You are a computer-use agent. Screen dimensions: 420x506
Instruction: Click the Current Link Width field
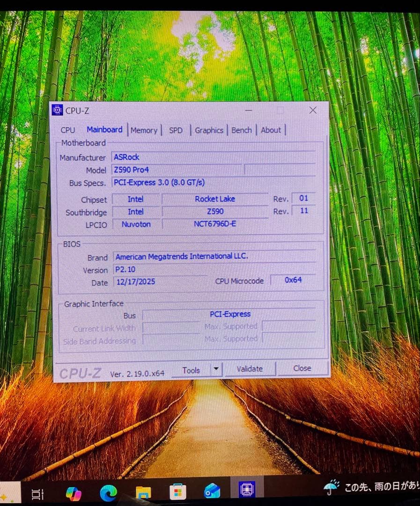coord(171,327)
